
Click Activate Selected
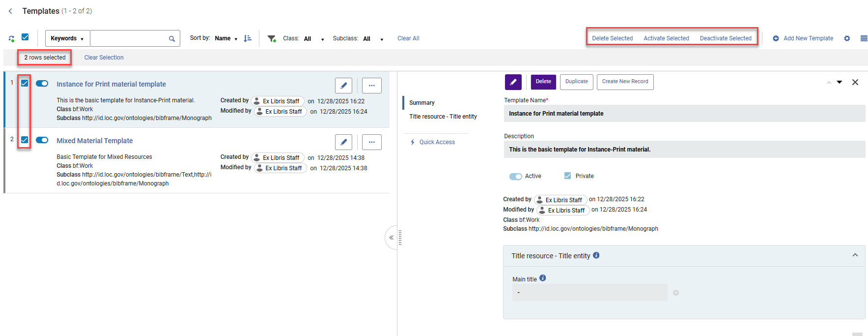click(666, 38)
